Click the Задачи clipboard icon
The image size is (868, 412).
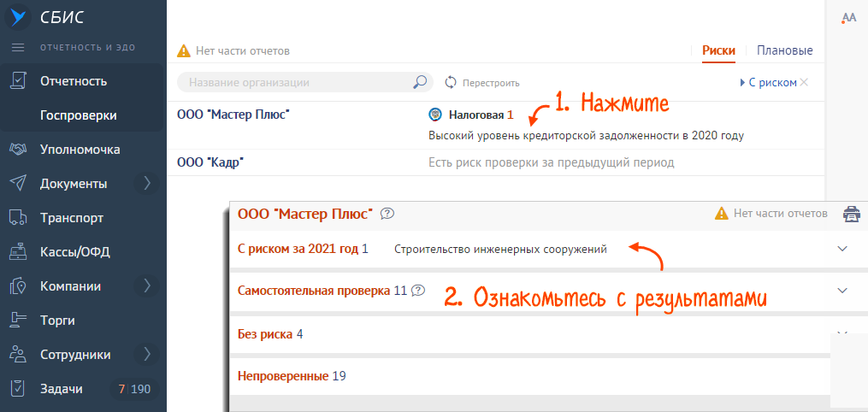pos(18,389)
